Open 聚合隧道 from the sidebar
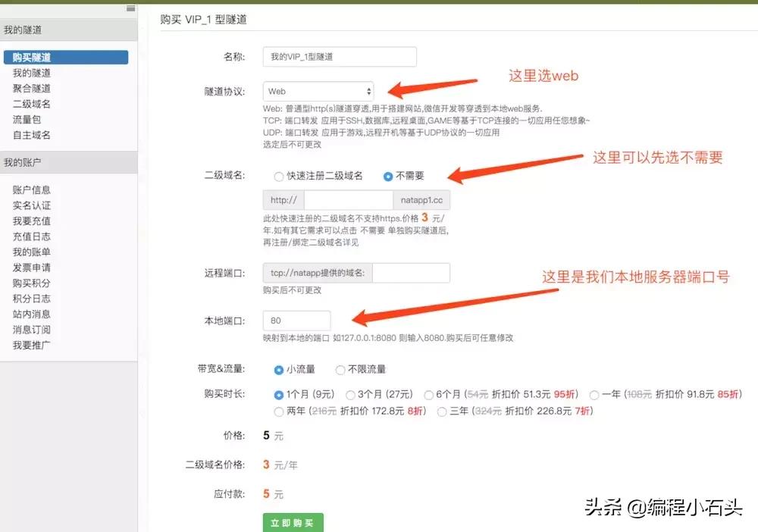The width and height of the screenshot is (758, 532). click(x=32, y=88)
